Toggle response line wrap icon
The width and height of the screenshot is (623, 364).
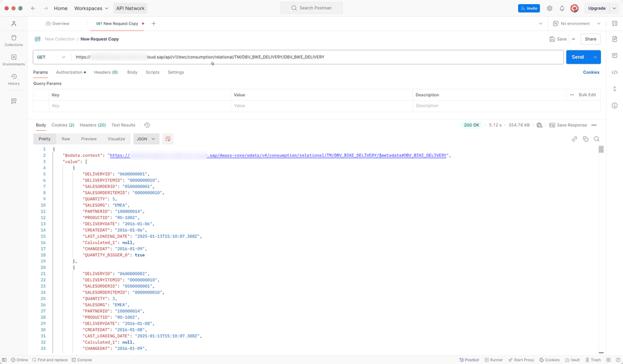click(x=167, y=139)
